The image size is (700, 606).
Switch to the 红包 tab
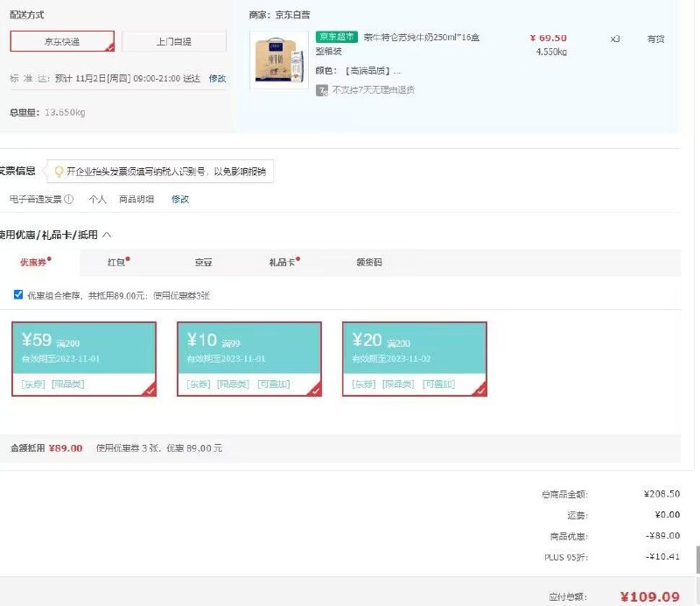click(x=119, y=263)
